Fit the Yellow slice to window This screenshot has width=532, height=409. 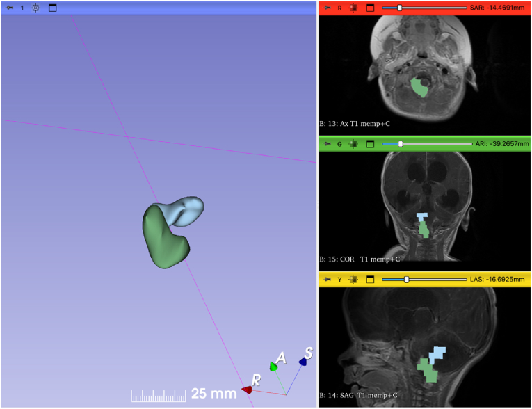(354, 280)
